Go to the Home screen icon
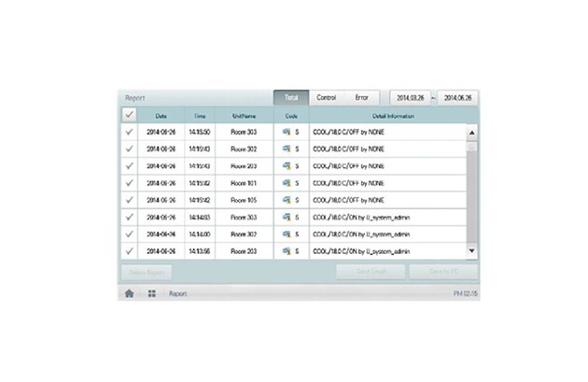 tap(129, 292)
